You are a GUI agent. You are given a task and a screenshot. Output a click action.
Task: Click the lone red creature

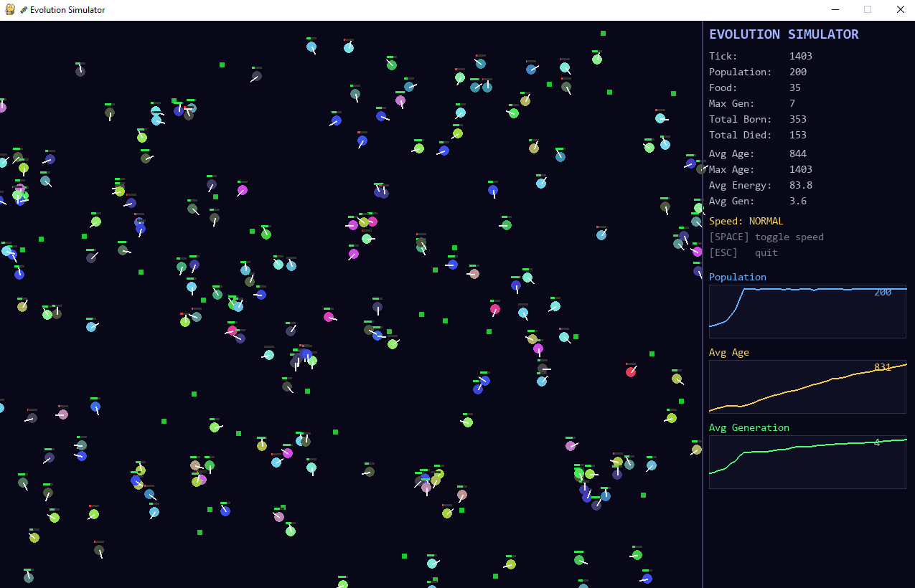click(x=631, y=371)
